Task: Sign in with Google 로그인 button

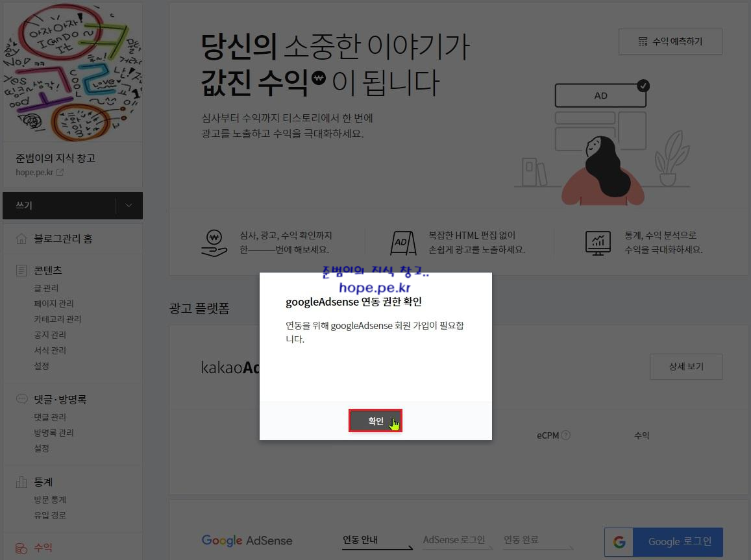Action: (x=663, y=542)
